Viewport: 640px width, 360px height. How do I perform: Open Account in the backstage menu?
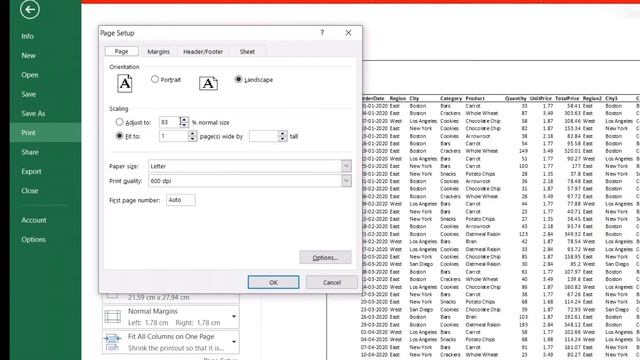[34, 220]
